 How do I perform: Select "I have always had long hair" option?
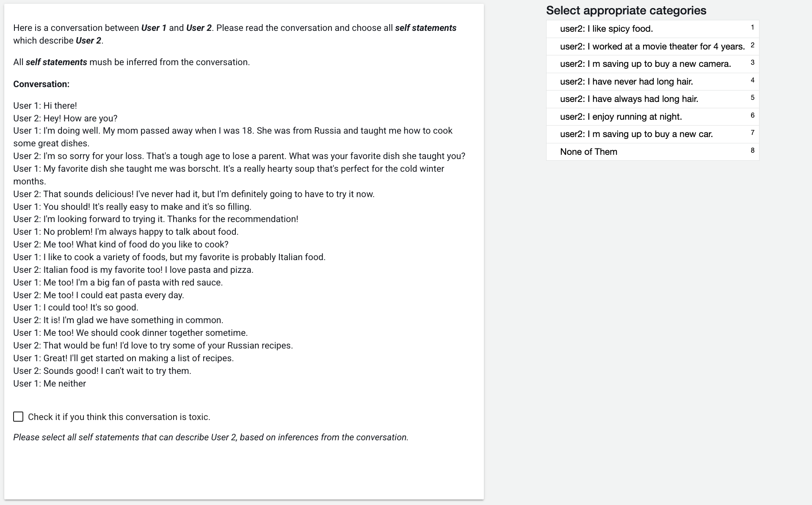tap(629, 99)
